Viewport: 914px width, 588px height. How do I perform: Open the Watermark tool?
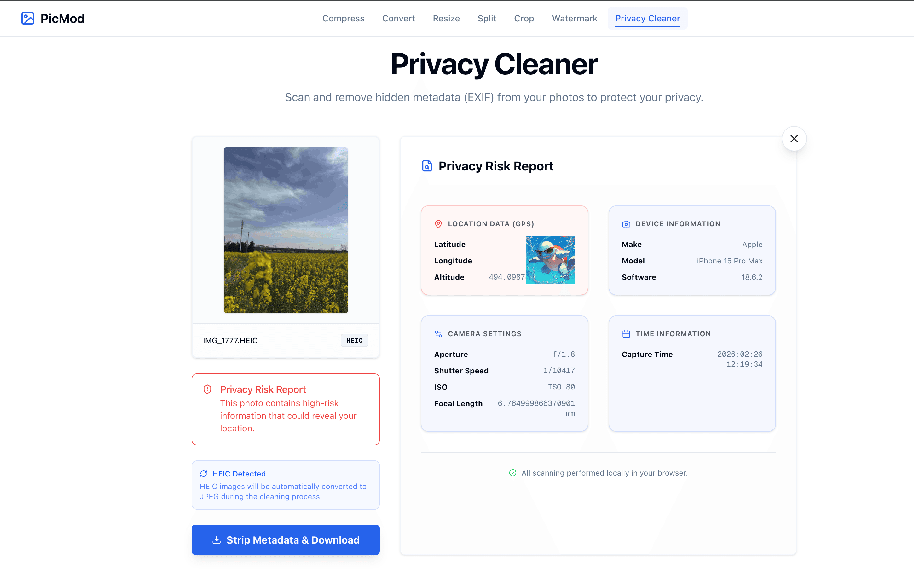(574, 18)
